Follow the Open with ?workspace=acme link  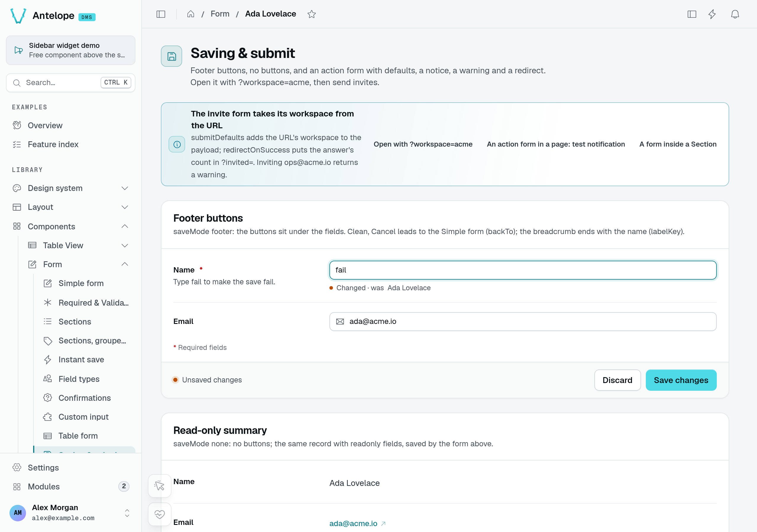coord(423,144)
